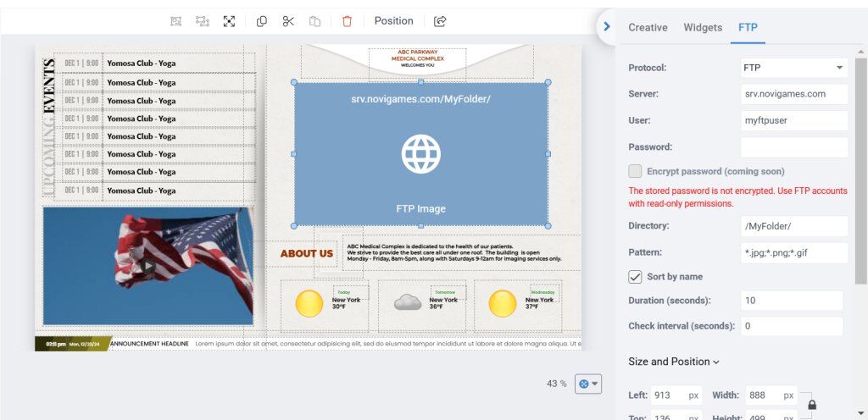Image resolution: width=868 pixels, height=420 pixels.
Task: Delete the widget with the red trash icon
Action: click(x=347, y=21)
